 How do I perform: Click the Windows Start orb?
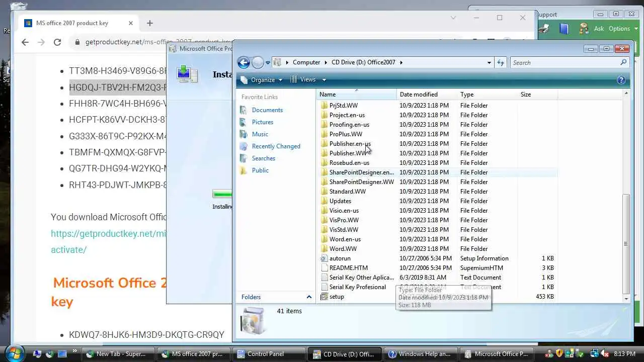[x=14, y=353]
